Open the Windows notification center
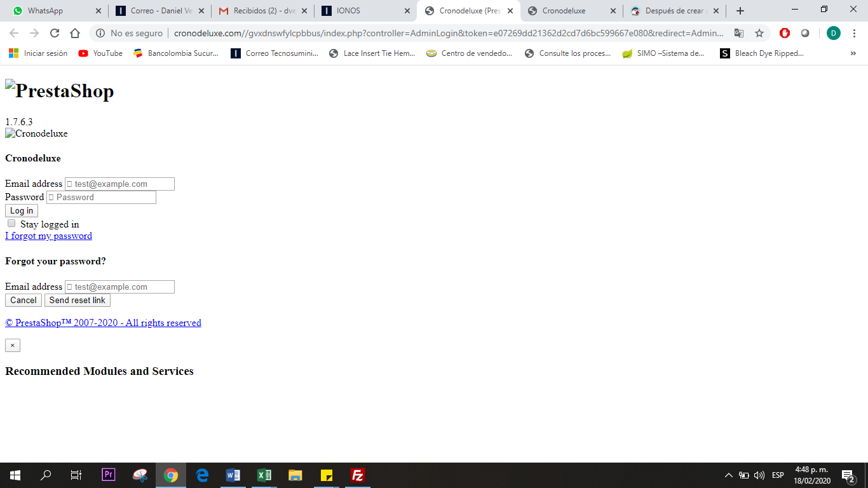This screenshot has width=868, height=488. click(x=848, y=475)
